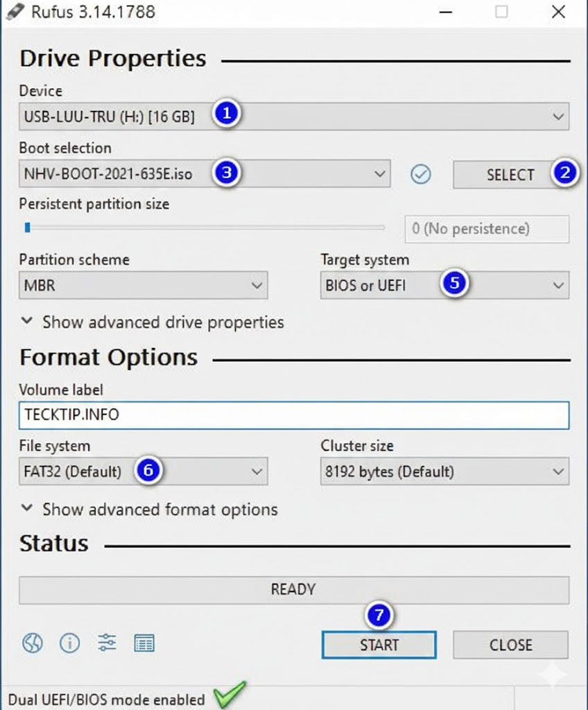Screen dimensions: 588x710
Task: Click the globe language icon
Action: coord(32,643)
